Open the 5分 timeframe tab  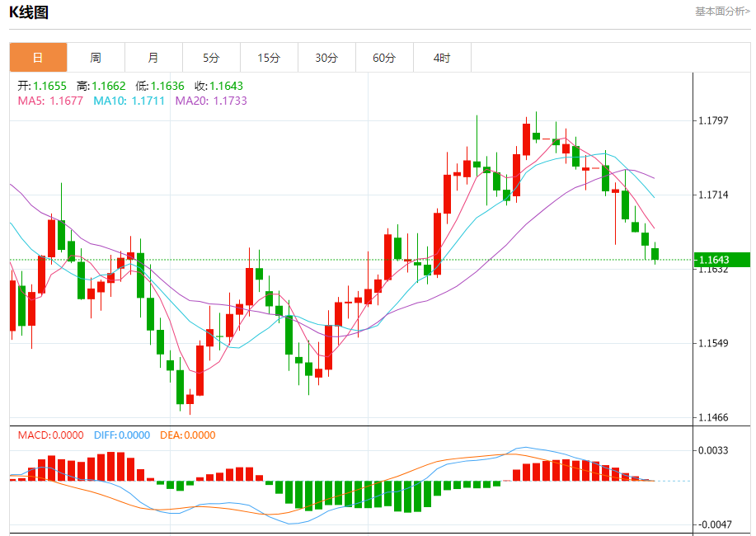211,58
